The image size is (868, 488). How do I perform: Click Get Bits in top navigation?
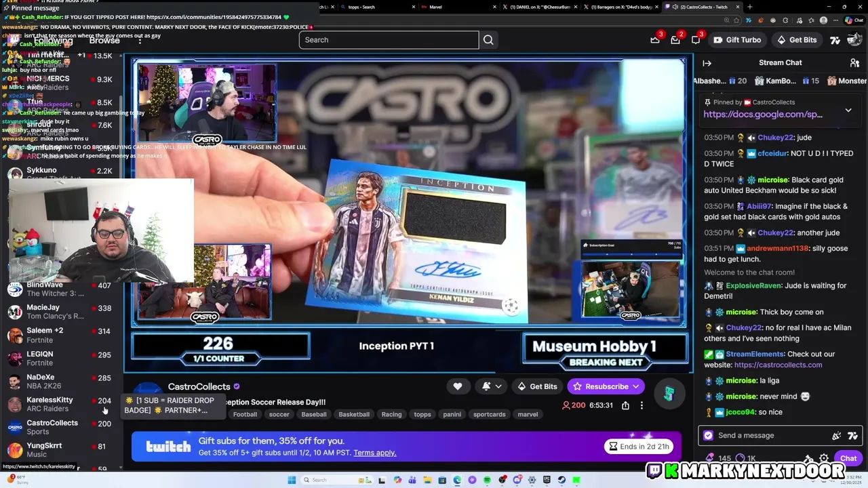pyautogui.click(x=796, y=40)
